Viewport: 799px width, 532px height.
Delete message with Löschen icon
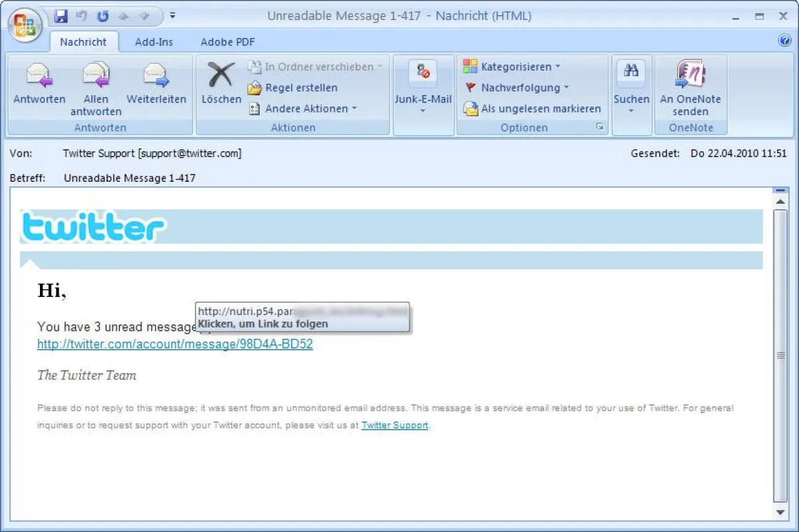pos(221,75)
